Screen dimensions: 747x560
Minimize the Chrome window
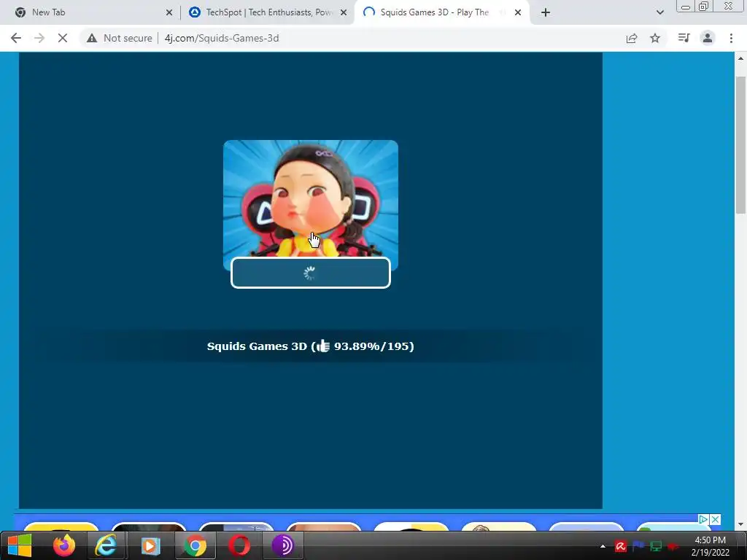[x=686, y=7]
